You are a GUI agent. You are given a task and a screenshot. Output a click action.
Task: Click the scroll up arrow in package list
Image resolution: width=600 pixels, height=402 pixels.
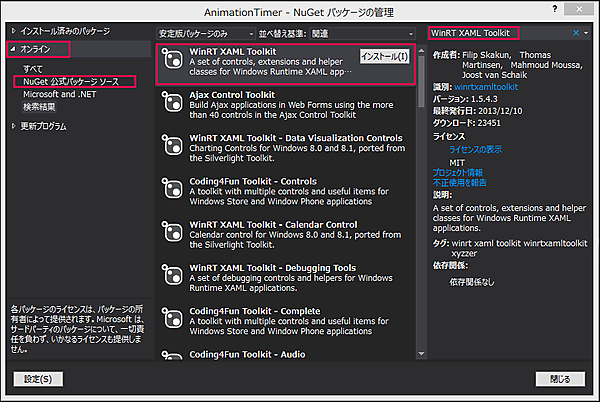421,50
